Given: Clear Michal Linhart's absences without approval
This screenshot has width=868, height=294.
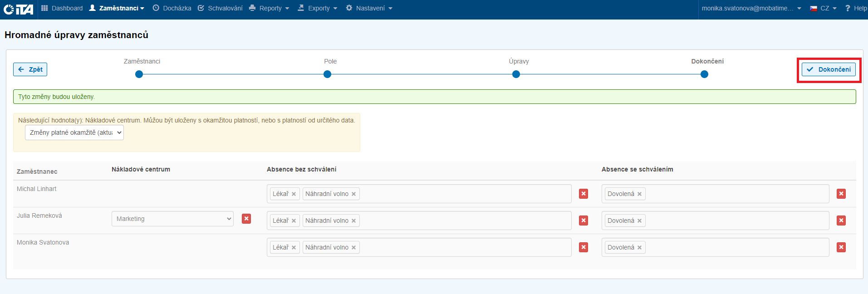Looking at the screenshot, I should (584, 194).
